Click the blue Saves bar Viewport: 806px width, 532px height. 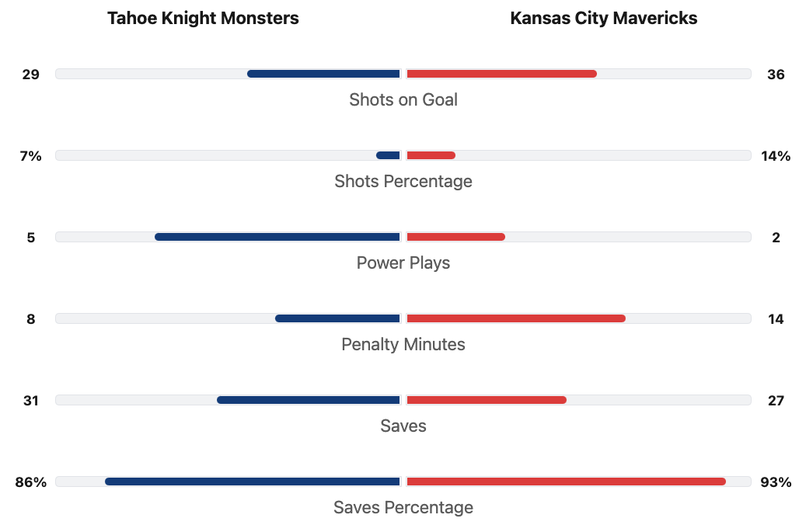(309, 400)
